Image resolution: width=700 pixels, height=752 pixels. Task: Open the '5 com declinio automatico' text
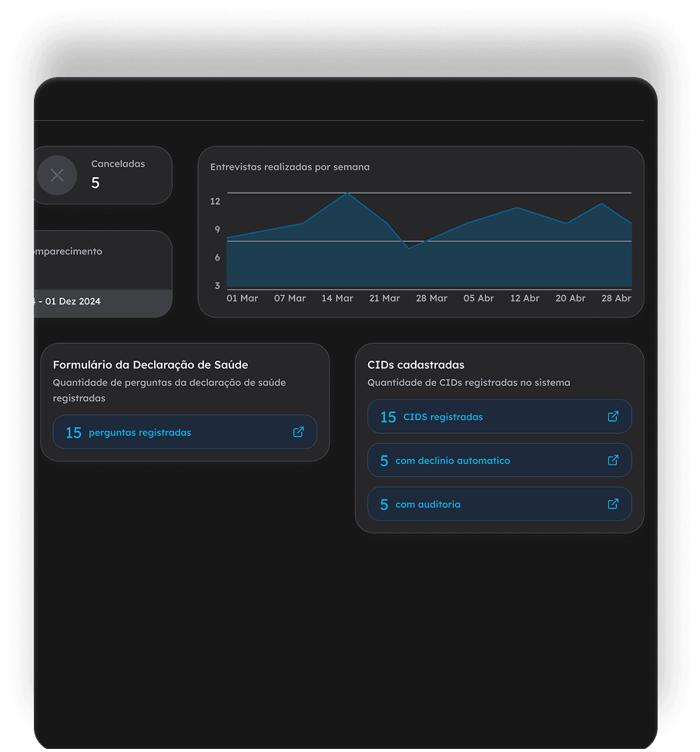(452, 461)
